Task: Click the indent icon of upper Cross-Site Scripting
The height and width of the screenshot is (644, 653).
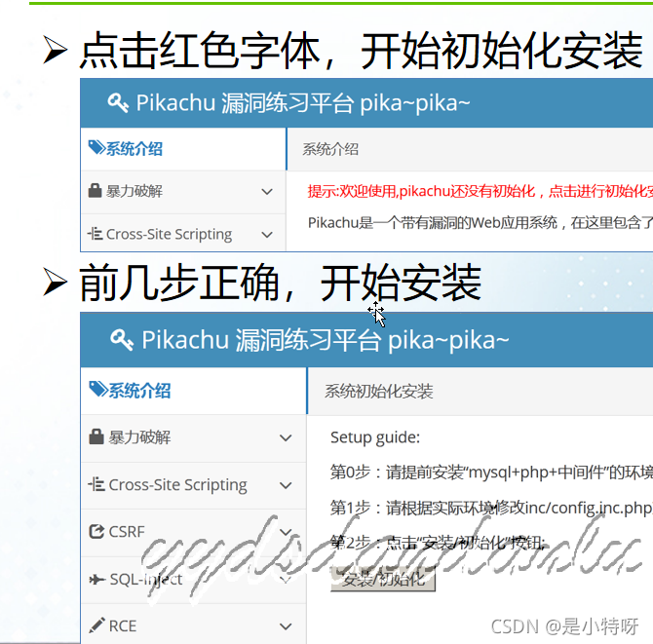Action: pos(96,234)
